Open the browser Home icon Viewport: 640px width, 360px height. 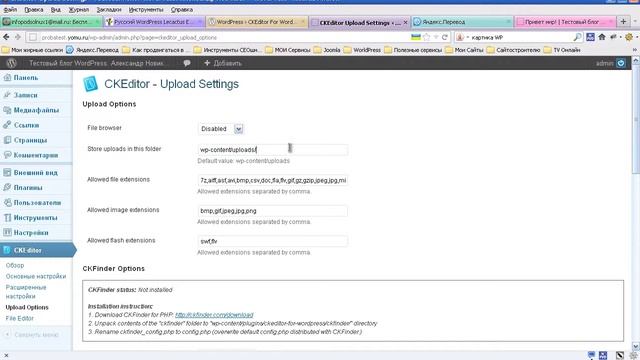click(602, 37)
